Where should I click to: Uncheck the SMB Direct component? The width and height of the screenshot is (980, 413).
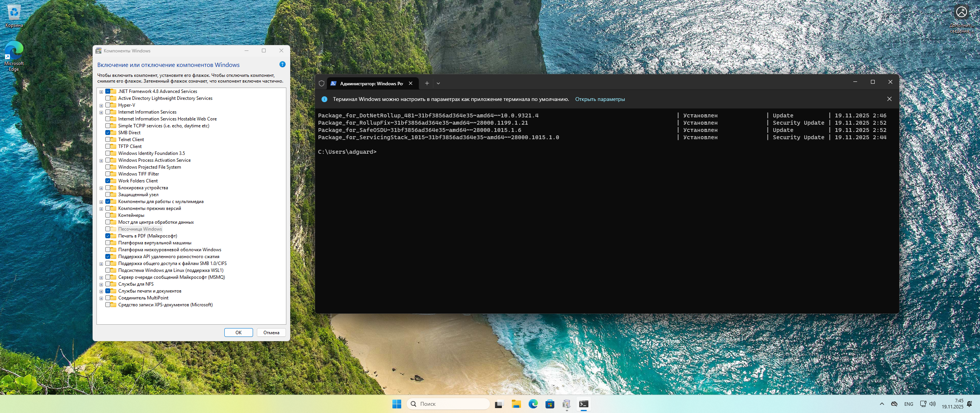[108, 133]
